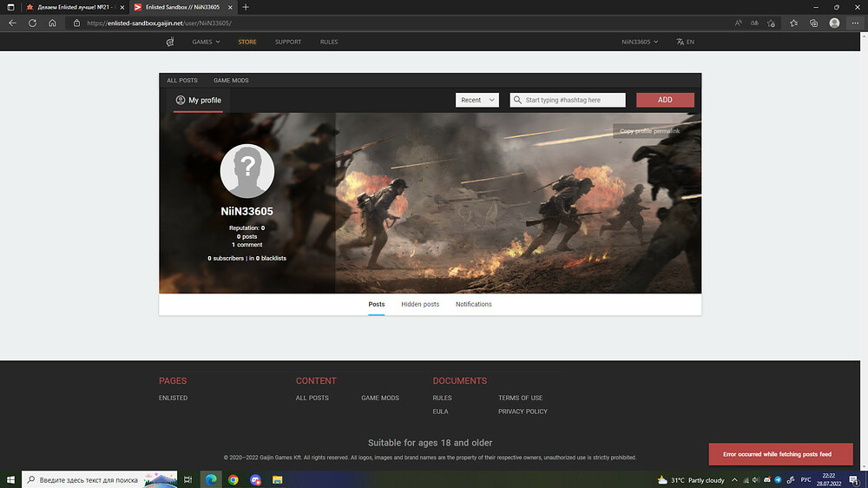This screenshot has height=488, width=868.
Task: Open the Favorites list icon
Action: [x=794, y=23]
